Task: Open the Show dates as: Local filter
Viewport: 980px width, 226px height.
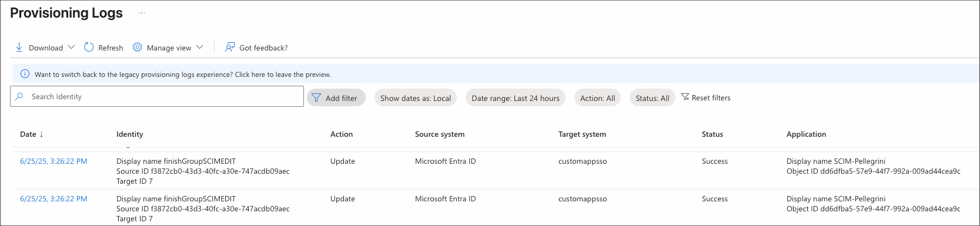Action: coord(416,97)
